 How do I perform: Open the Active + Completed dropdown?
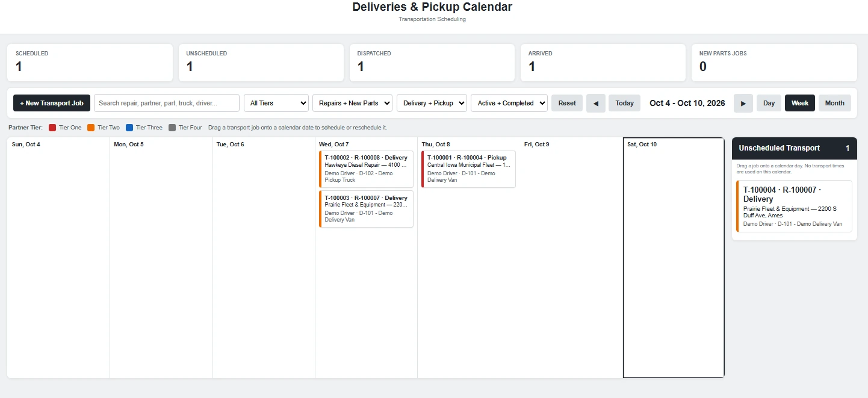click(509, 103)
